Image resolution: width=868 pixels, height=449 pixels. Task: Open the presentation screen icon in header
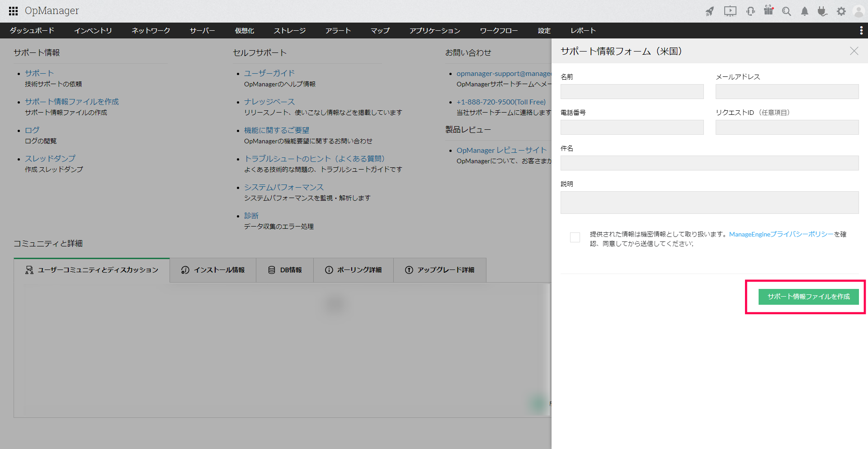point(730,11)
